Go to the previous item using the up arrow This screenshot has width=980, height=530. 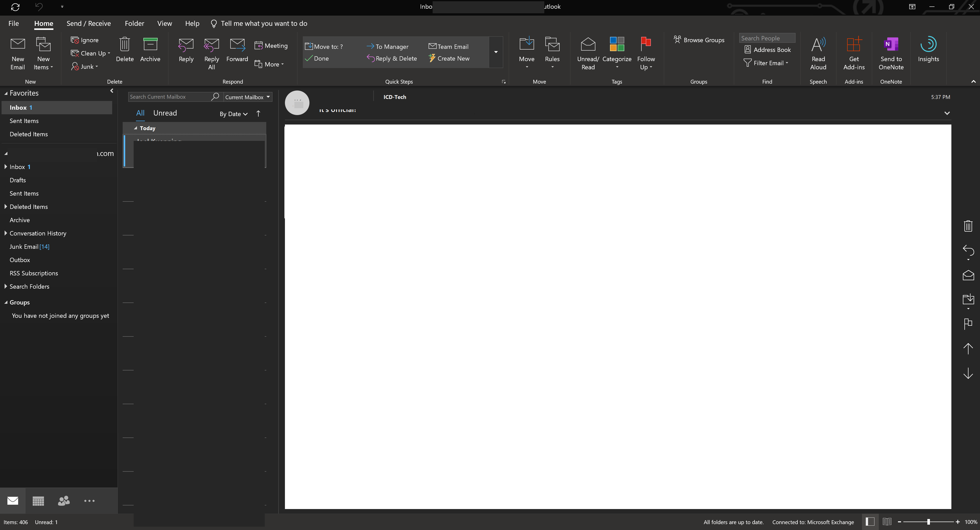pyautogui.click(x=968, y=348)
